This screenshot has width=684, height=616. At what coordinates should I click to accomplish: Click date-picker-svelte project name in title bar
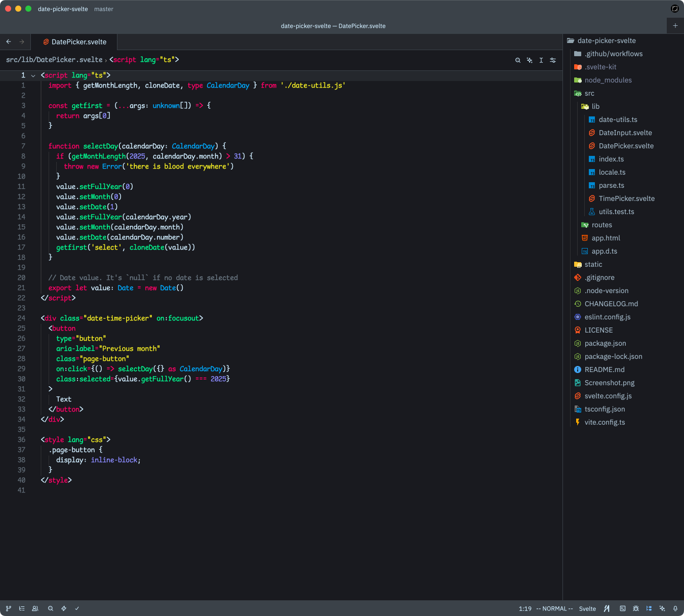[63, 9]
